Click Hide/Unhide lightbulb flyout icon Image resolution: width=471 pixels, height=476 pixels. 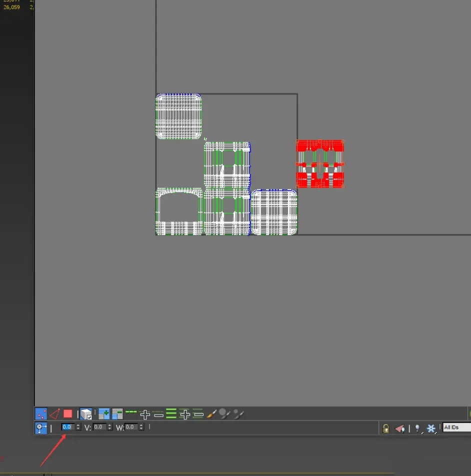coord(418,428)
